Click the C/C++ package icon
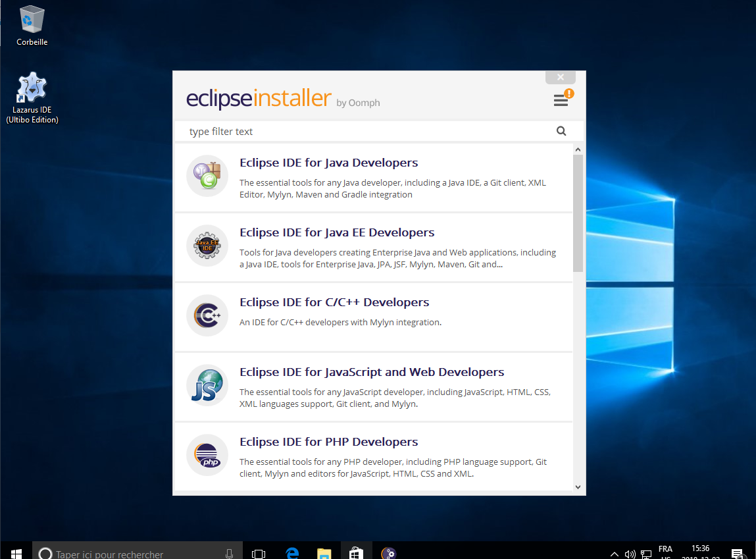Viewport: 756px width, 559px height. point(207,315)
